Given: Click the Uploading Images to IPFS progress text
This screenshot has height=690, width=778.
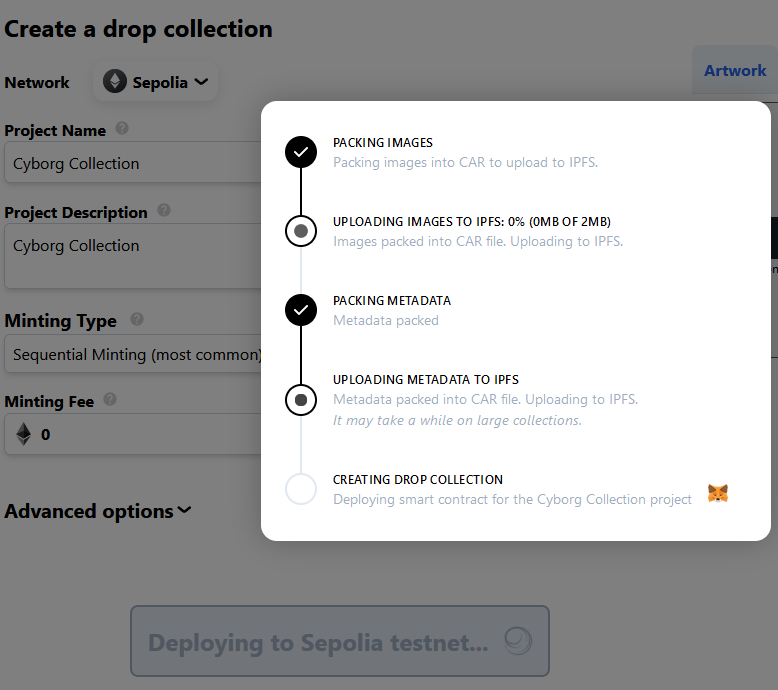Looking at the screenshot, I should (471, 222).
